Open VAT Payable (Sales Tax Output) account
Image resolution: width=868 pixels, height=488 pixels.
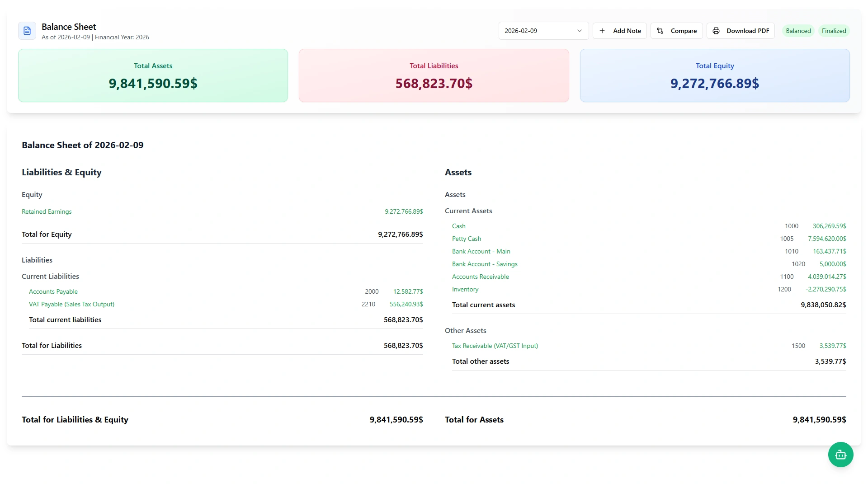tap(71, 304)
